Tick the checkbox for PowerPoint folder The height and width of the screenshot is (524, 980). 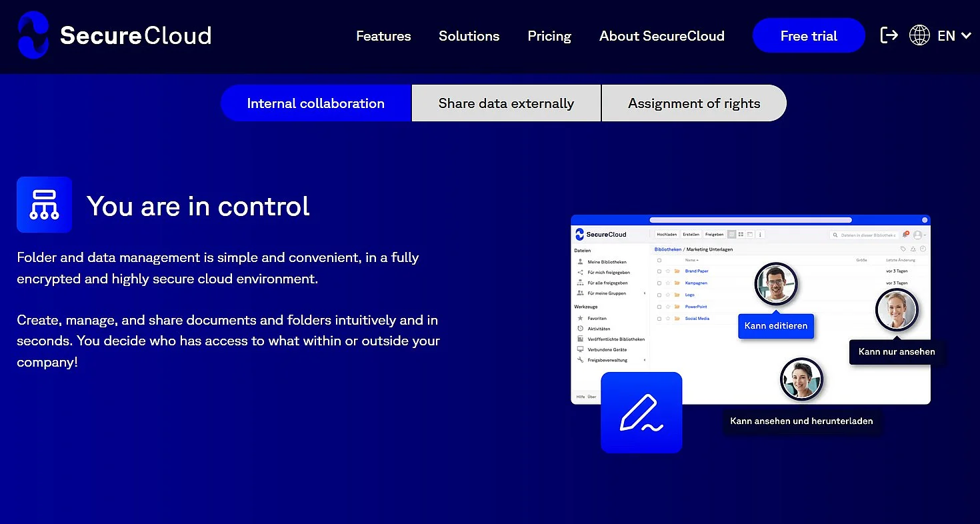click(x=659, y=307)
